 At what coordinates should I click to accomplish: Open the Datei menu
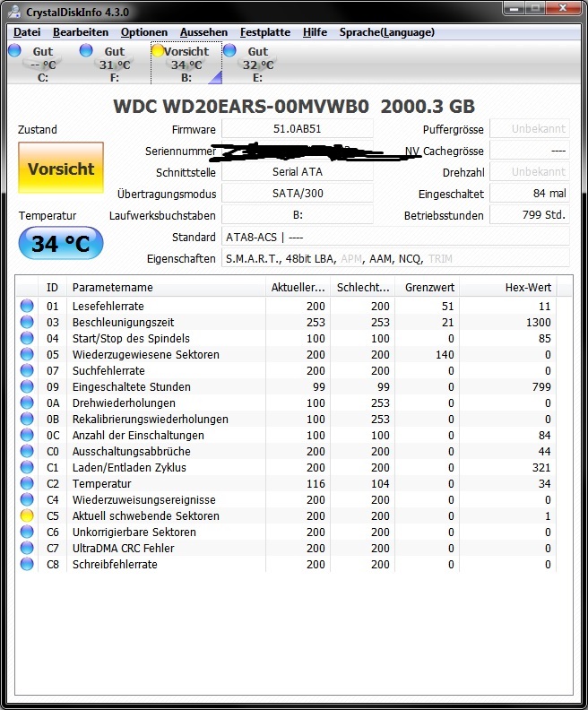(27, 32)
